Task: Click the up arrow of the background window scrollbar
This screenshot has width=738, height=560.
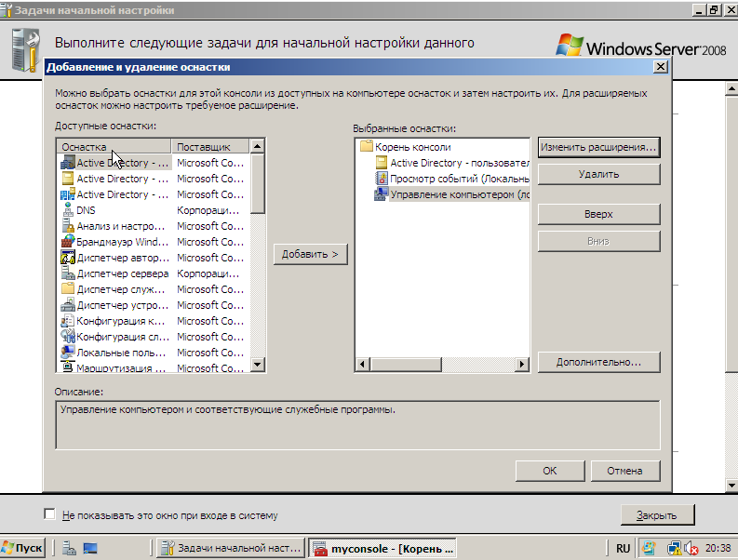Action: click(731, 88)
